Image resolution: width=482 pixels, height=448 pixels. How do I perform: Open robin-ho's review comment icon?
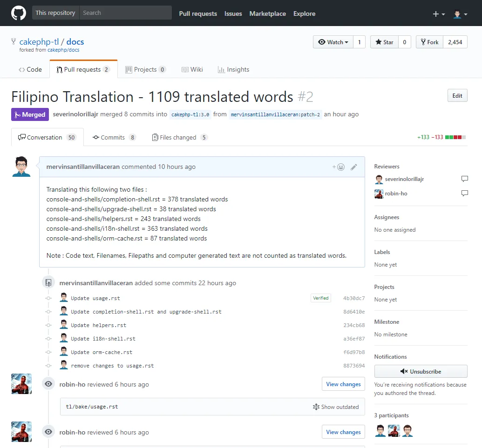pyautogui.click(x=464, y=193)
